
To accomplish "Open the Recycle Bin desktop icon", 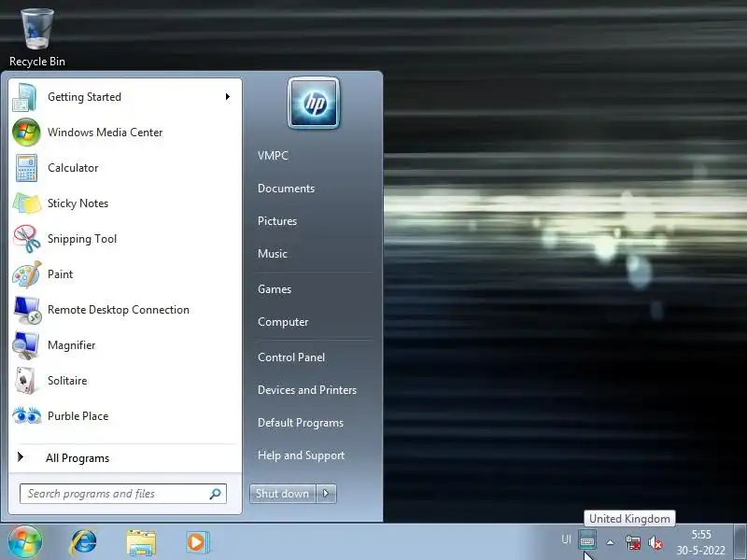I will 37,37.
